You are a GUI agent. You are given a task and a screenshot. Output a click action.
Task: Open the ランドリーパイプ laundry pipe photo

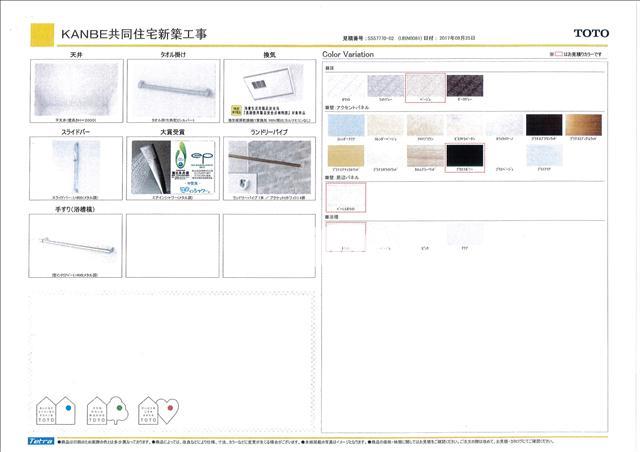[x=269, y=167]
